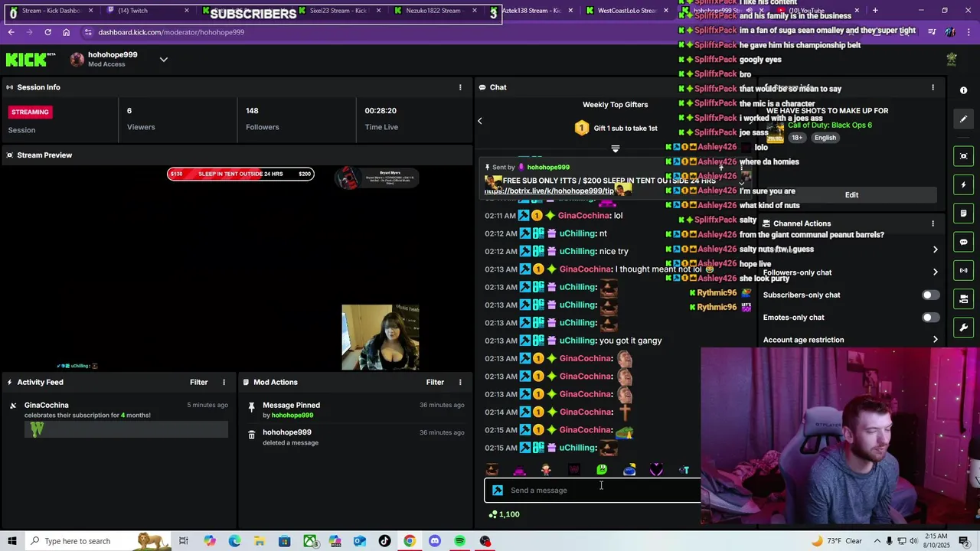Image resolution: width=980 pixels, height=551 pixels.
Task: Click the pencil edit icon in the sidebar
Action: click(963, 119)
